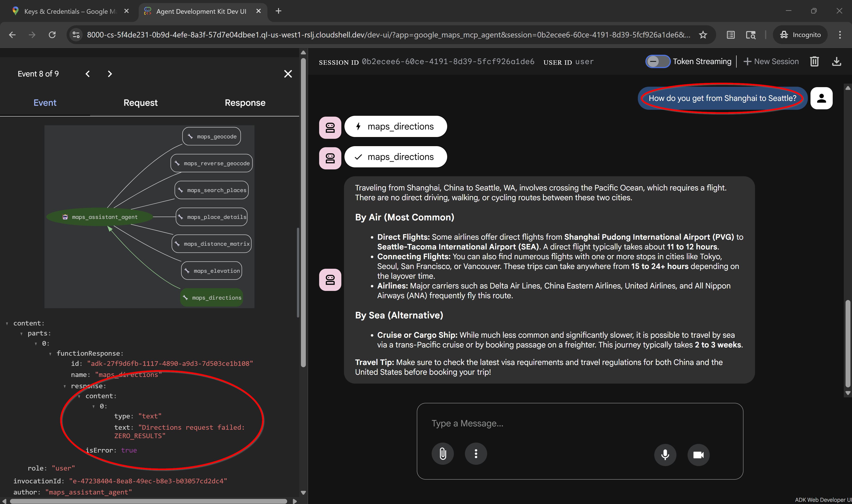
Task: Open the three-dot options in the message bar
Action: pos(476,454)
